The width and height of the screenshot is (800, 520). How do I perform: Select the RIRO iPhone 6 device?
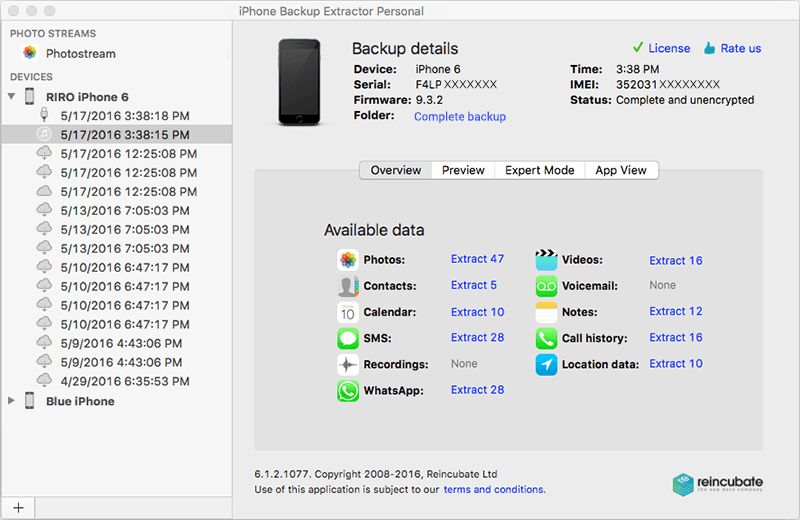coord(117,96)
